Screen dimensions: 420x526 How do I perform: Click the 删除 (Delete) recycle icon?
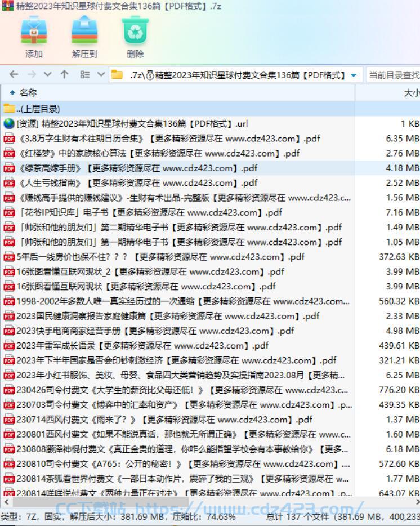tap(135, 30)
